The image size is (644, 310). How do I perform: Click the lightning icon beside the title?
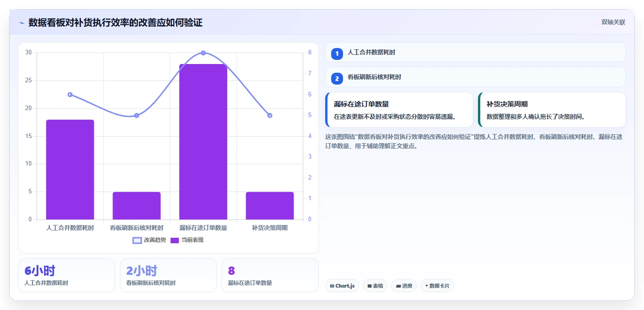(21, 23)
